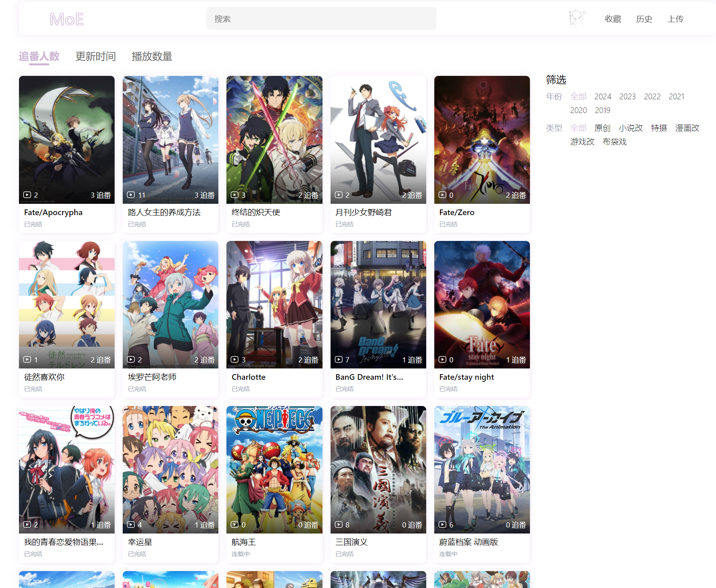The height and width of the screenshot is (588, 716).
Task: Click the title Fate/stay night
Action: (x=467, y=377)
